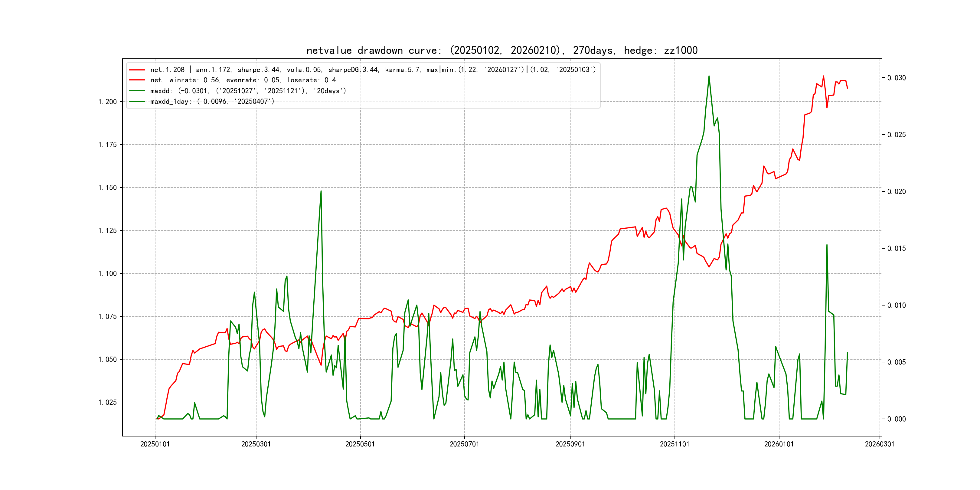Click the red swatch of net:1.208 legend entry
This screenshot has width=980, height=490.
(137, 70)
